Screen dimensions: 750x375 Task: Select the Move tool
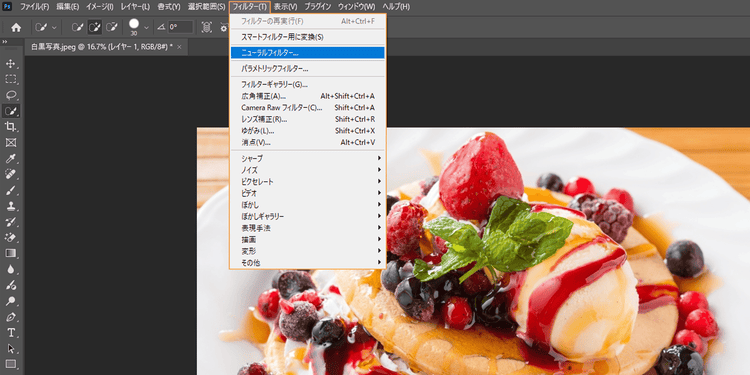pos(11,63)
